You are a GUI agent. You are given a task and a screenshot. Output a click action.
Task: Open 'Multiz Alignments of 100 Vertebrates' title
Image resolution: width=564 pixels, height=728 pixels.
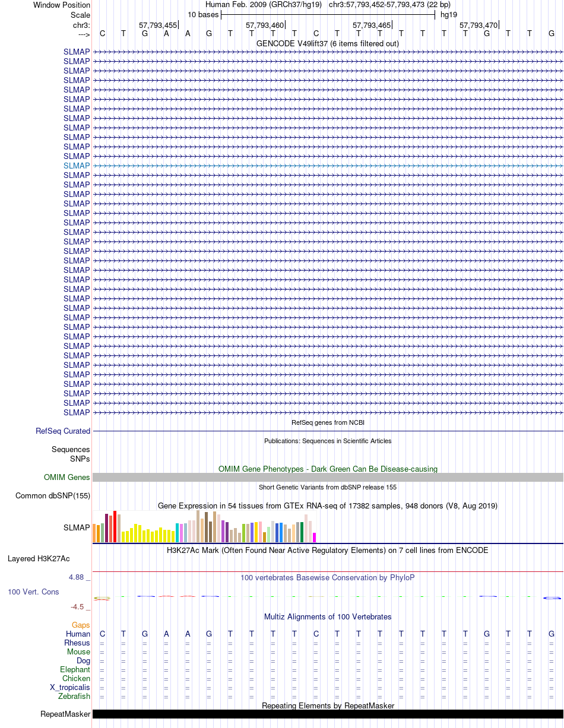[328, 617]
